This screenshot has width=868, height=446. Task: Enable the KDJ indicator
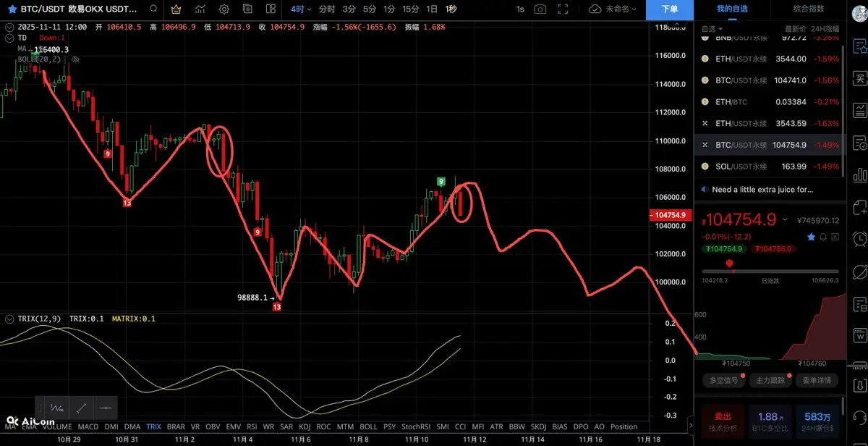(x=305, y=427)
